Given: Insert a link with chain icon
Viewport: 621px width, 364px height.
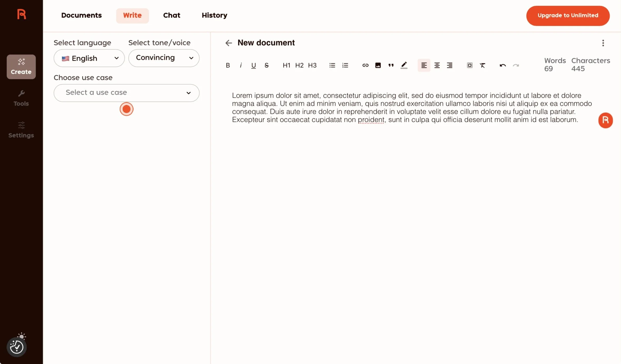Looking at the screenshot, I should (365, 65).
